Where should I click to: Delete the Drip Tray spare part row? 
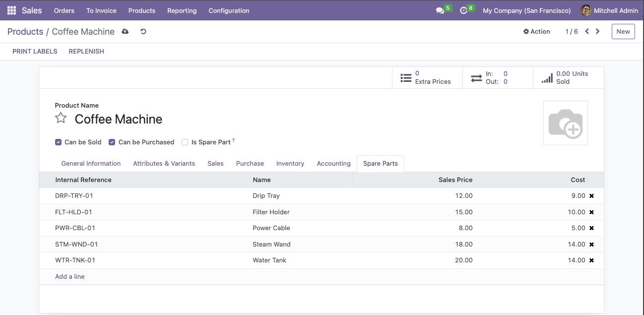591,196
